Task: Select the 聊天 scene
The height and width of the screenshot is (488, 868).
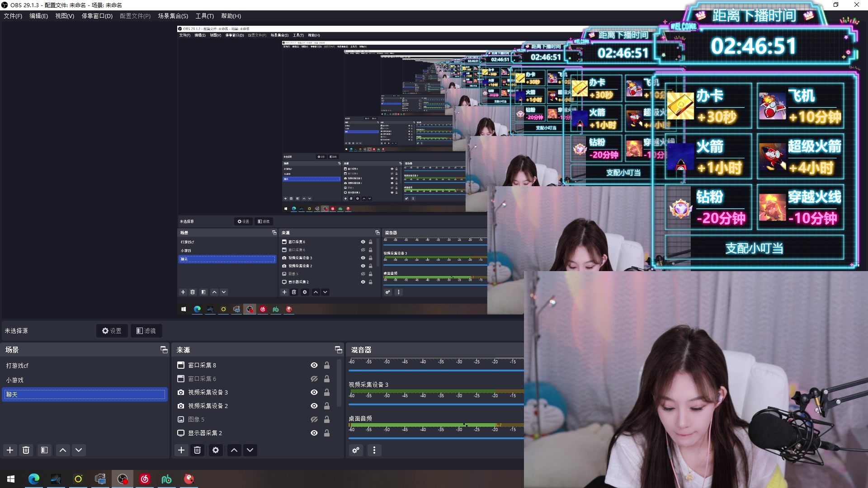Action: coord(85,394)
